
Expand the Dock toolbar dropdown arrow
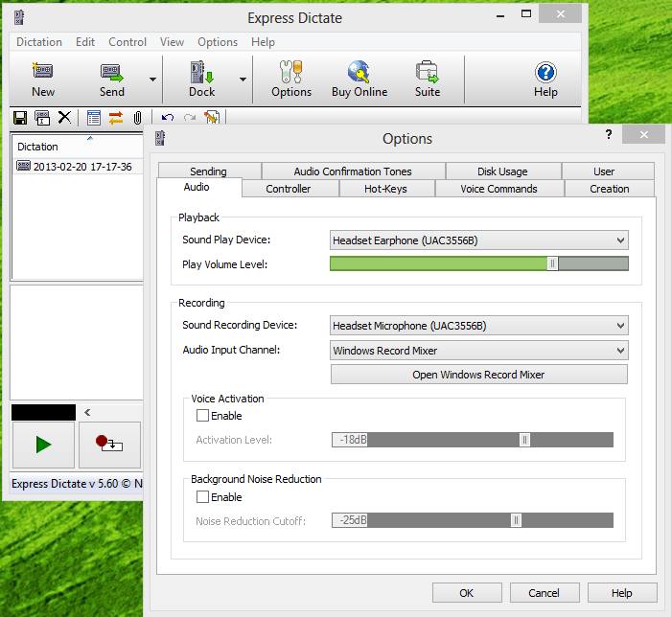click(x=243, y=80)
